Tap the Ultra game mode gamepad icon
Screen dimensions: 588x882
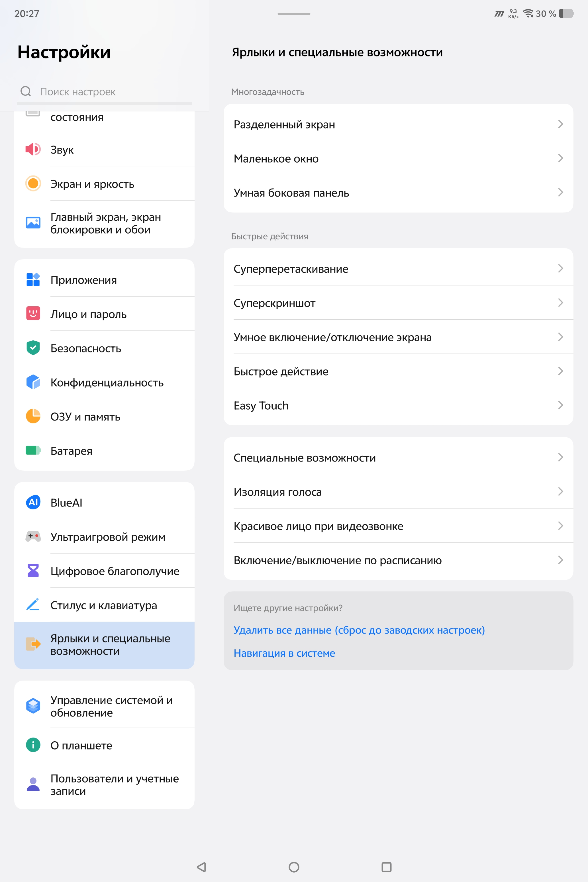point(33,536)
